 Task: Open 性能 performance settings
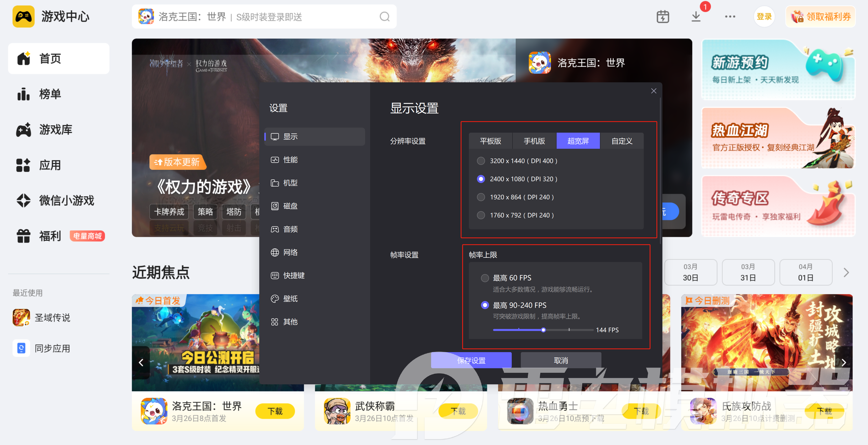tap(290, 160)
